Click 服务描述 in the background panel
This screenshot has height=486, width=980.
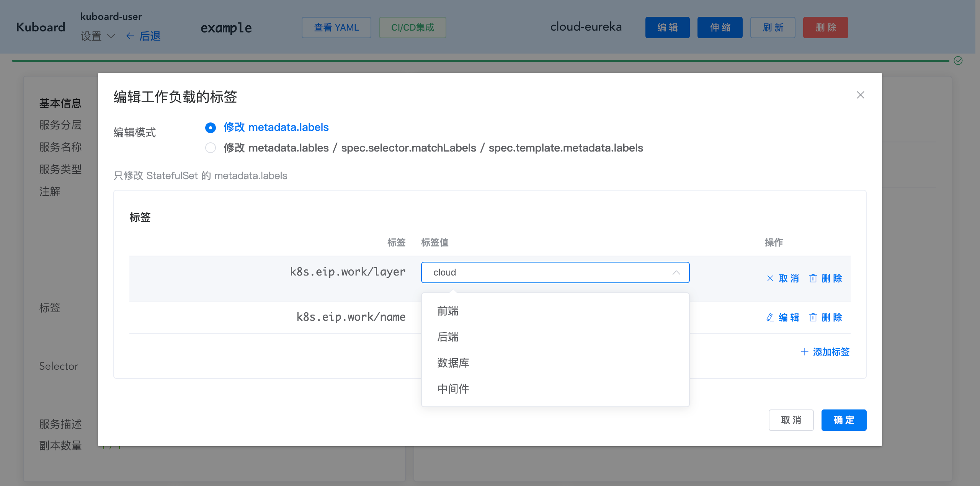click(x=60, y=424)
